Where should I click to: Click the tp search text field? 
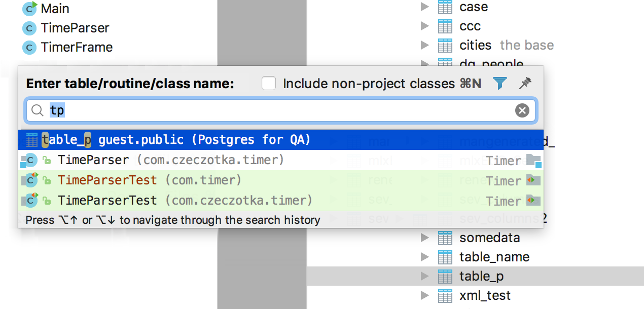(x=279, y=110)
